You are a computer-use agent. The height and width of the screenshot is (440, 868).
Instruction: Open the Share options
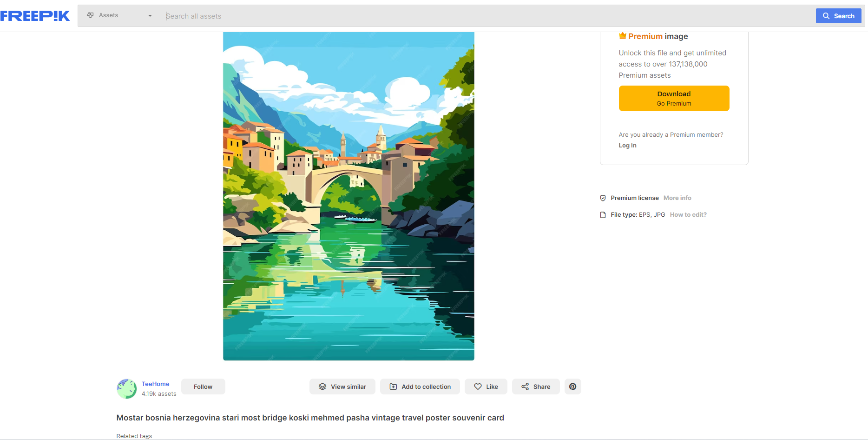pyautogui.click(x=535, y=387)
